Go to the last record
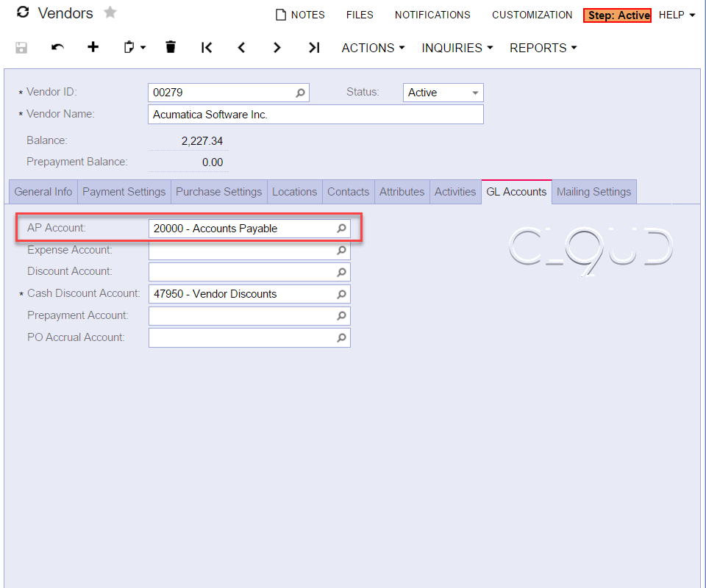Viewport: 706px width, 588px height. (314, 47)
